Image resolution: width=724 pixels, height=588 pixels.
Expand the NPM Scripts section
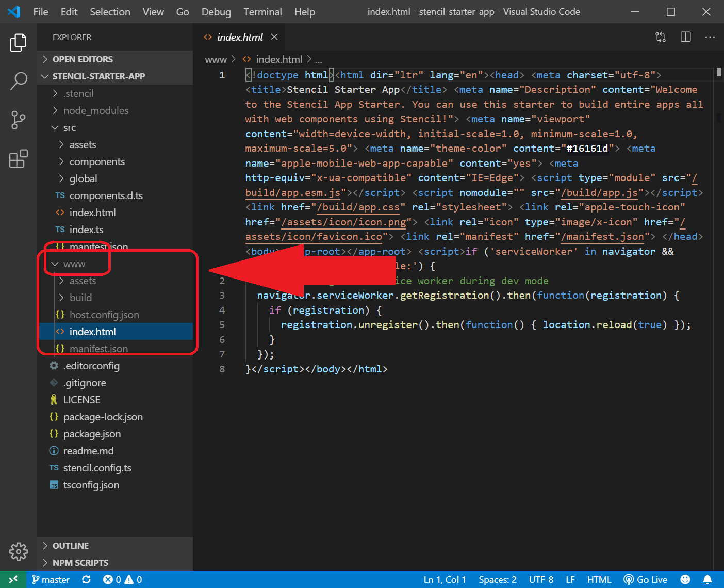(116, 563)
